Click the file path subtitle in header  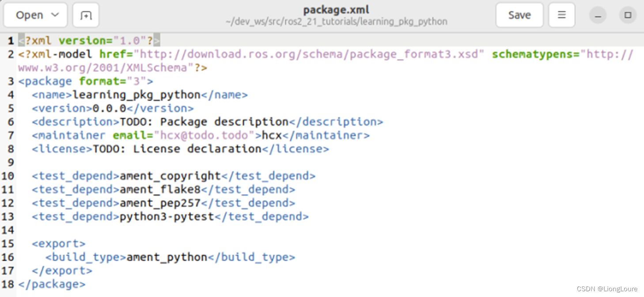tap(336, 22)
